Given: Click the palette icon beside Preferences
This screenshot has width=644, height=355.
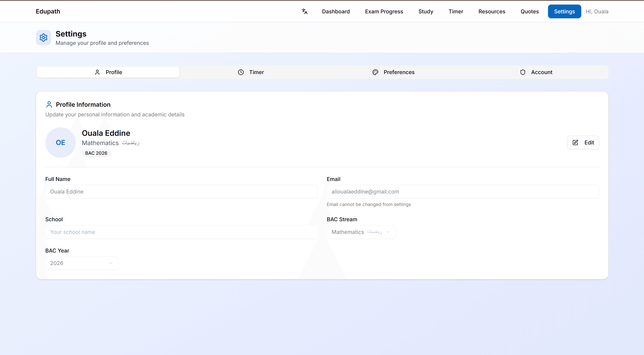Looking at the screenshot, I should click(x=375, y=72).
